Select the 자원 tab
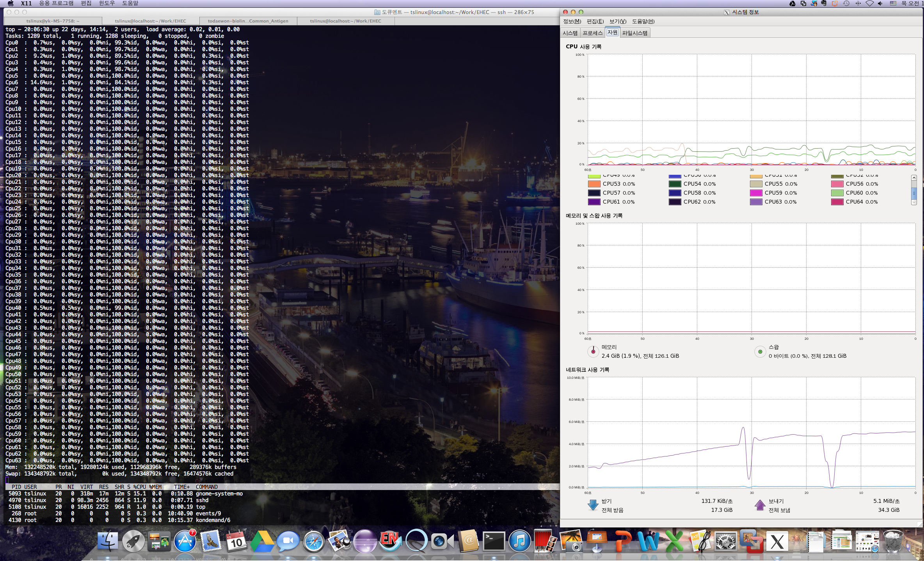The image size is (924, 561). (x=612, y=33)
